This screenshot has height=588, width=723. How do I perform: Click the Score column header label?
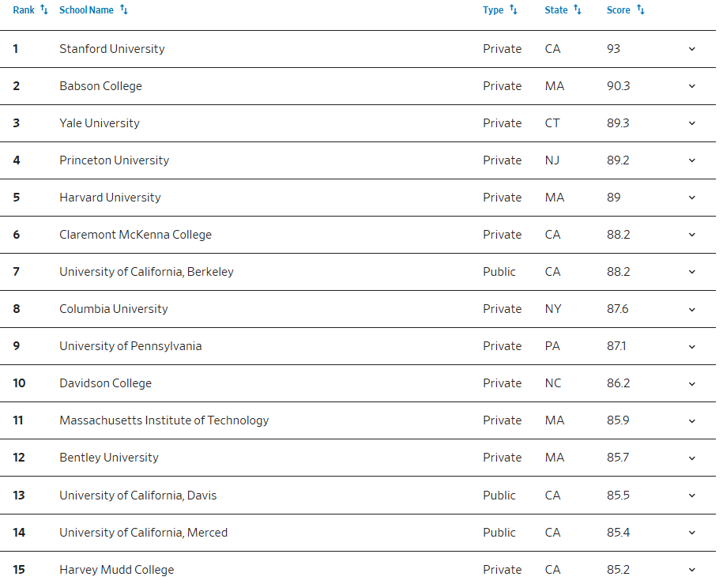(618, 10)
